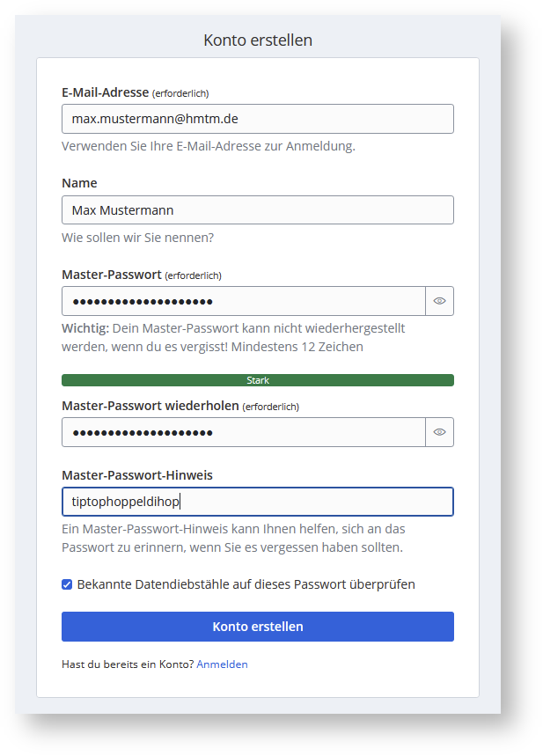Select the Master-Passwort wiederholen input
Image resolution: width=543 pixels, height=756 pixels.
243,432
